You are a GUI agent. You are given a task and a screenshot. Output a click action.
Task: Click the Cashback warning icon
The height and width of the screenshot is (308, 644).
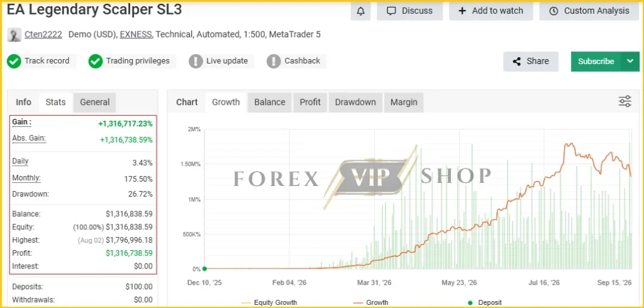tap(274, 62)
